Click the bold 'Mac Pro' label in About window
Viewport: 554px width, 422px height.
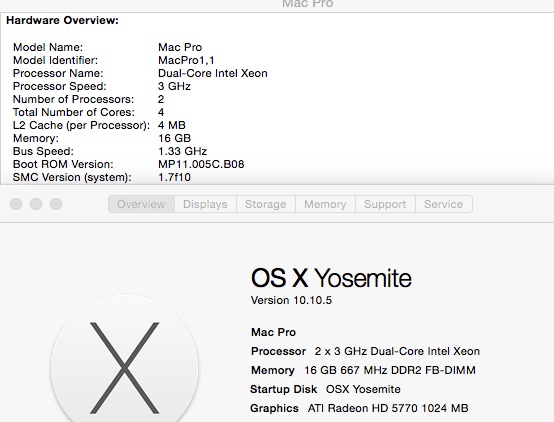[x=273, y=332]
